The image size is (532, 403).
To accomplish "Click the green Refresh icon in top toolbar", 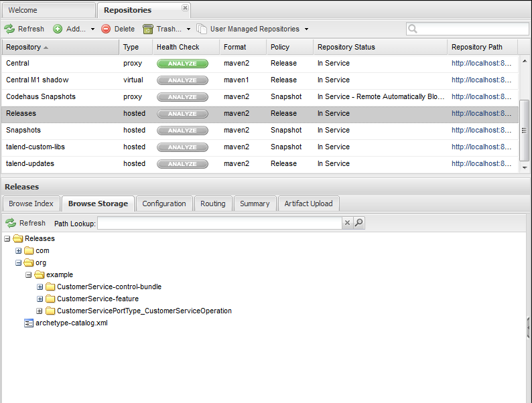I will pyautogui.click(x=10, y=29).
